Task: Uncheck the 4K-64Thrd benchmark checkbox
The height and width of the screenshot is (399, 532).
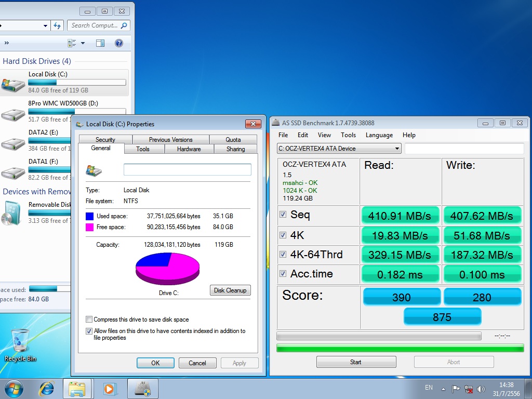Action: [x=283, y=254]
